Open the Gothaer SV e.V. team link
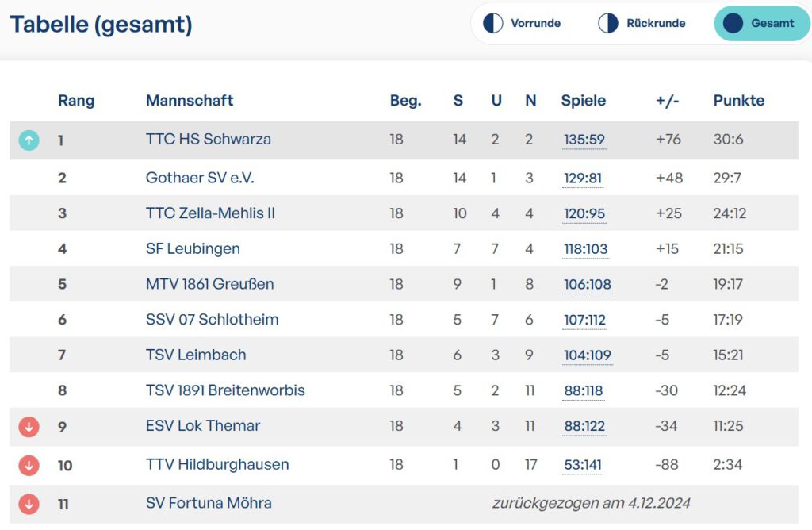 (x=200, y=178)
